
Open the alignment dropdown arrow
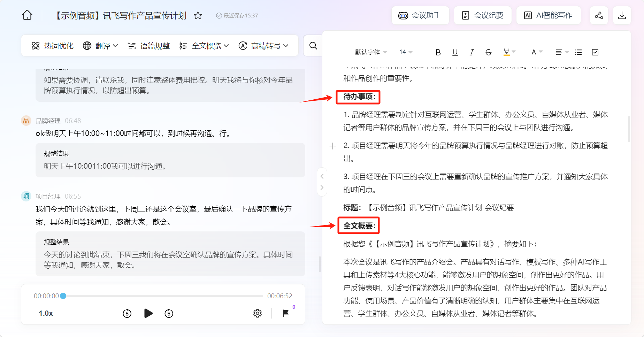(567, 52)
